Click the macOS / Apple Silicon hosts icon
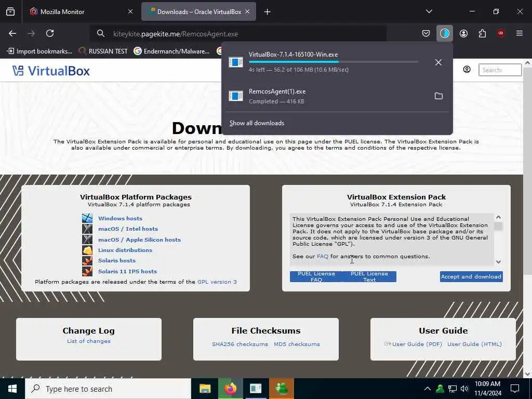The width and height of the screenshot is (532, 399). pyautogui.click(x=87, y=240)
